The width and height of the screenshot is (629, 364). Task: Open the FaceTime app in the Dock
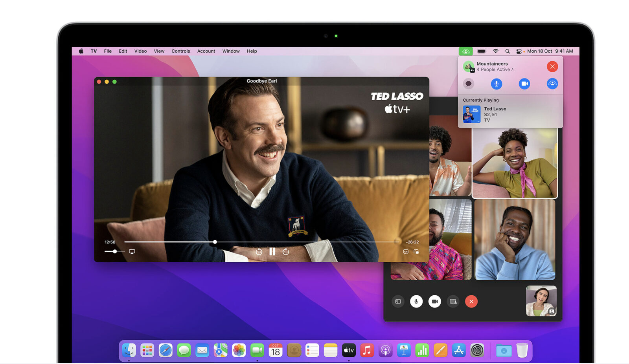pos(257,350)
